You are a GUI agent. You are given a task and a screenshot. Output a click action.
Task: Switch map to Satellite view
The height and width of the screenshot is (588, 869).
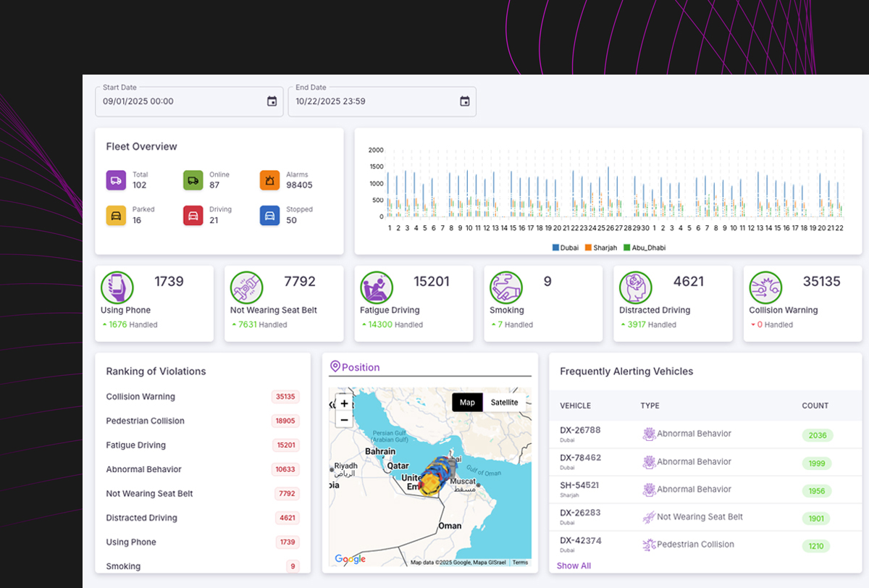coord(504,403)
